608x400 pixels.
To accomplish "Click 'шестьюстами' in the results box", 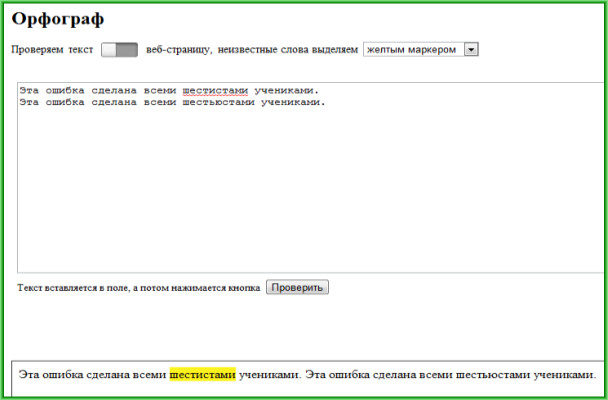I will point(492,375).
